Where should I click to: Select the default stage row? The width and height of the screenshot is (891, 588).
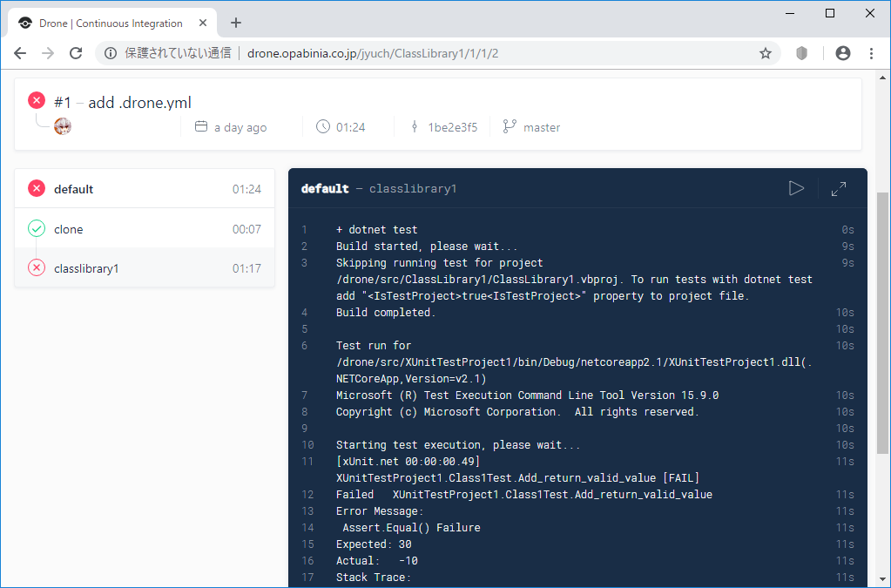click(145, 189)
